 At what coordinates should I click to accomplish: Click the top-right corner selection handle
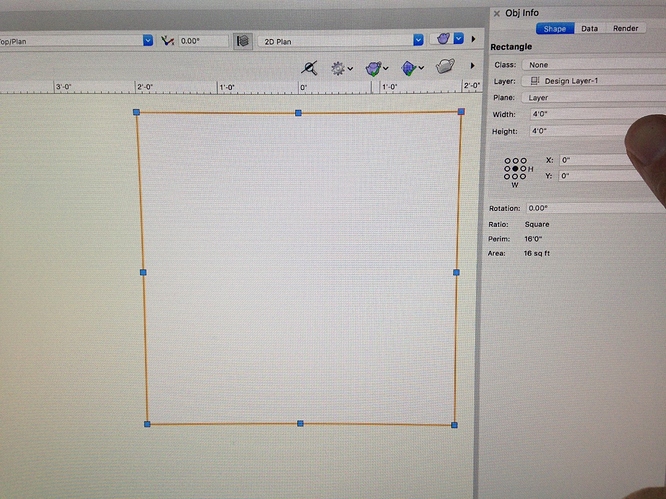click(x=461, y=112)
